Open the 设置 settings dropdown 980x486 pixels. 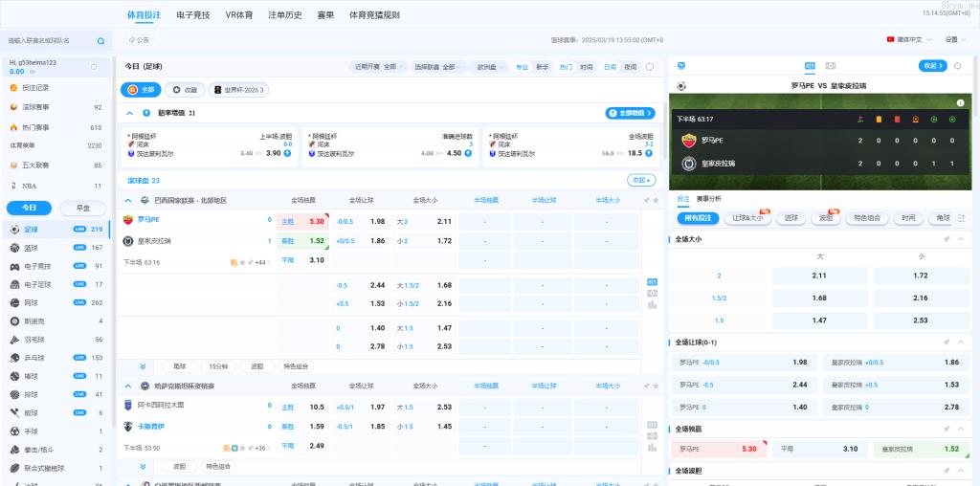tap(953, 40)
